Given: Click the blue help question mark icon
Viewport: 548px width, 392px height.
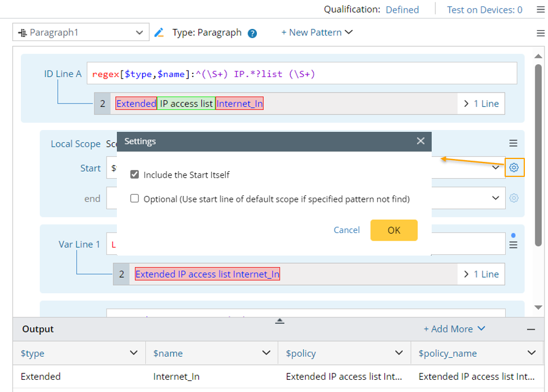Looking at the screenshot, I should point(252,33).
